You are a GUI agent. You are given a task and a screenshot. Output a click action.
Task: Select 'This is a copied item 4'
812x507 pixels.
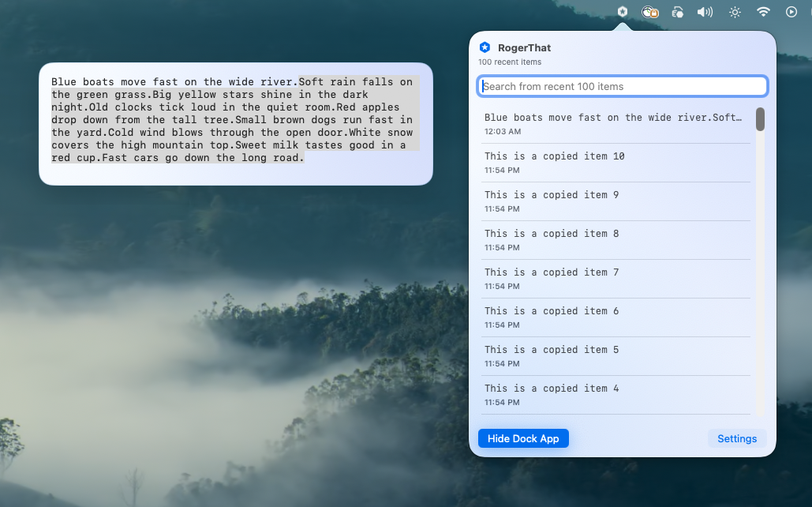click(616, 395)
